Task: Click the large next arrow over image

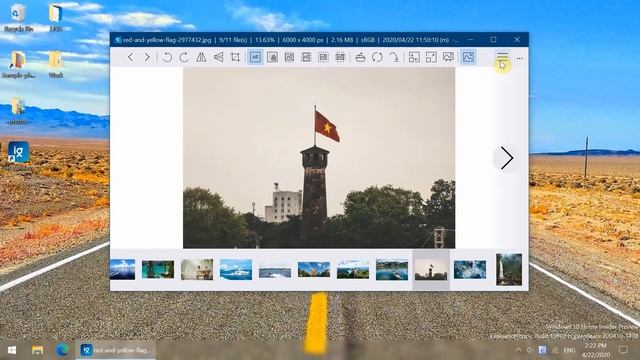Action: [x=507, y=158]
